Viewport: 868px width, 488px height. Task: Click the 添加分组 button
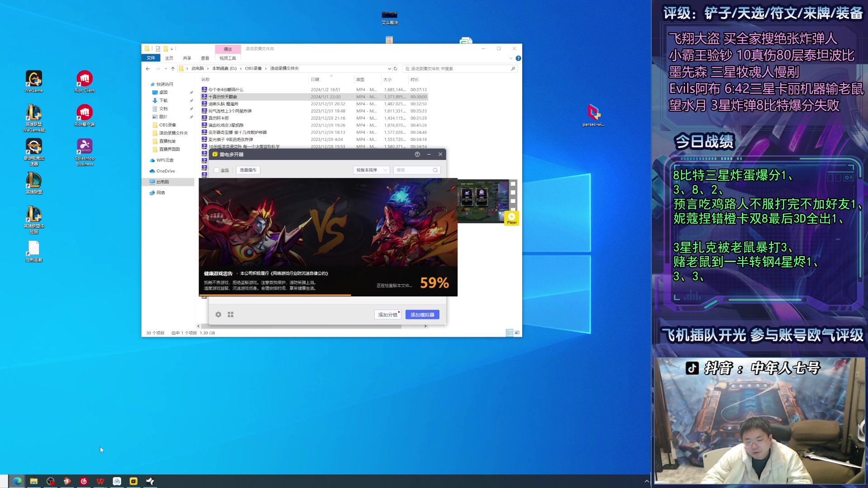tap(388, 314)
